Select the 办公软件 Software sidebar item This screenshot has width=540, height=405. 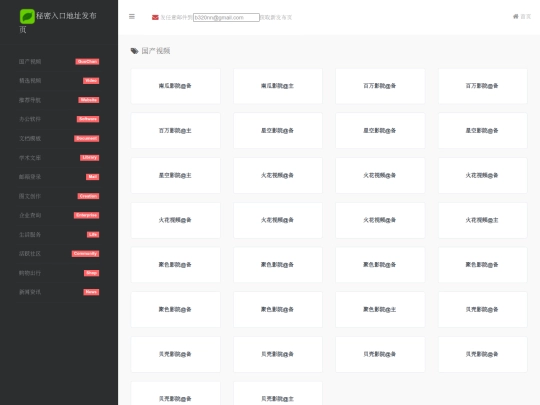59,119
